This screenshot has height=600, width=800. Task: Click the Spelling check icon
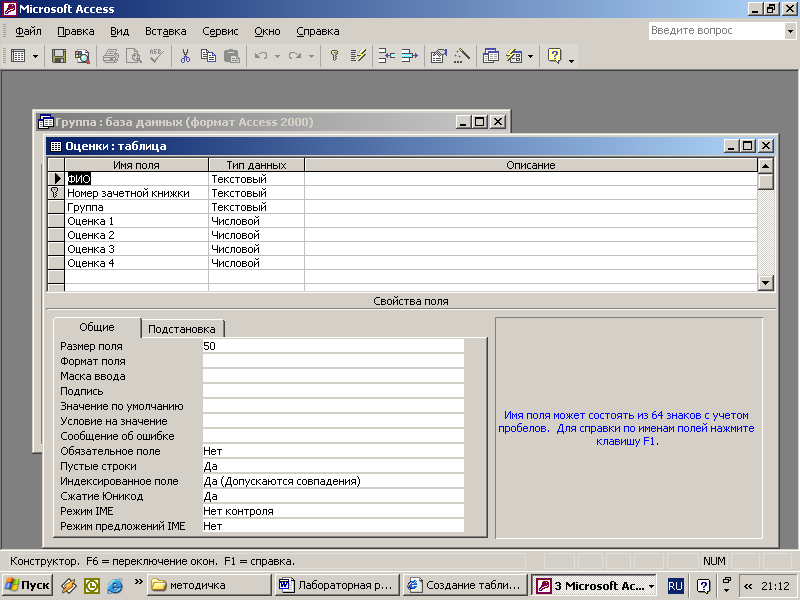coord(157,56)
